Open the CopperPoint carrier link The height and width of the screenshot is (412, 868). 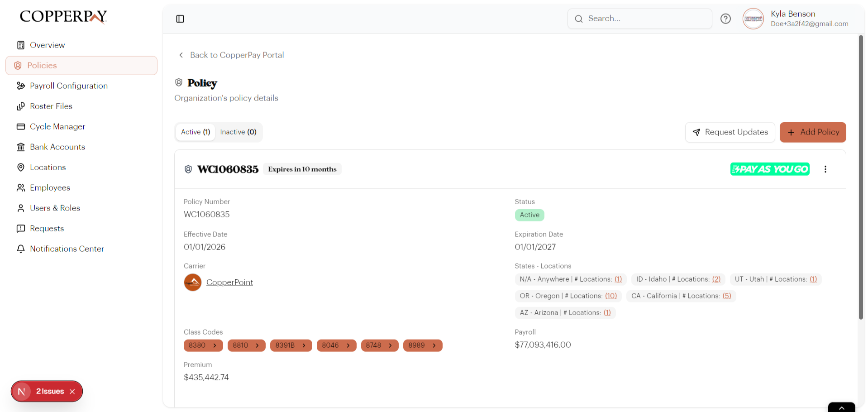point(229,283)
